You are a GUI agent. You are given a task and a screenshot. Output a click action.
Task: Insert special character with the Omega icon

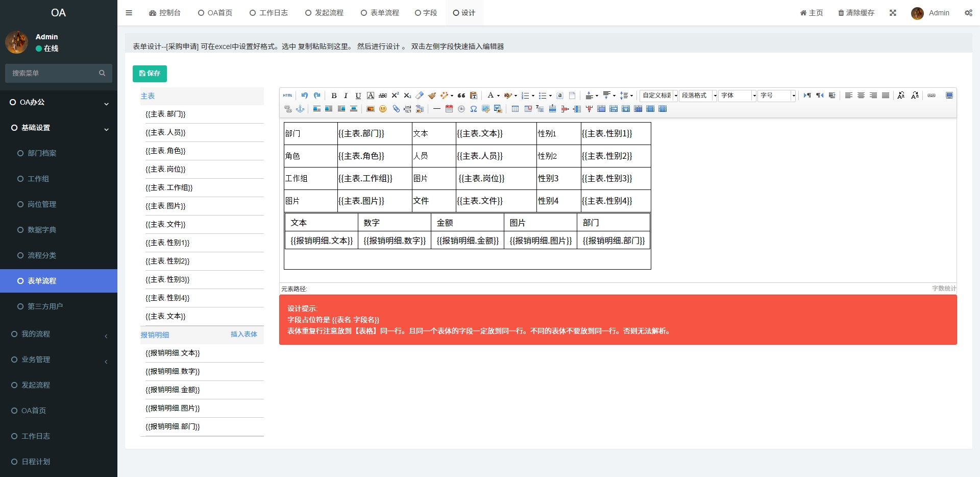click(x=474, y=109)
